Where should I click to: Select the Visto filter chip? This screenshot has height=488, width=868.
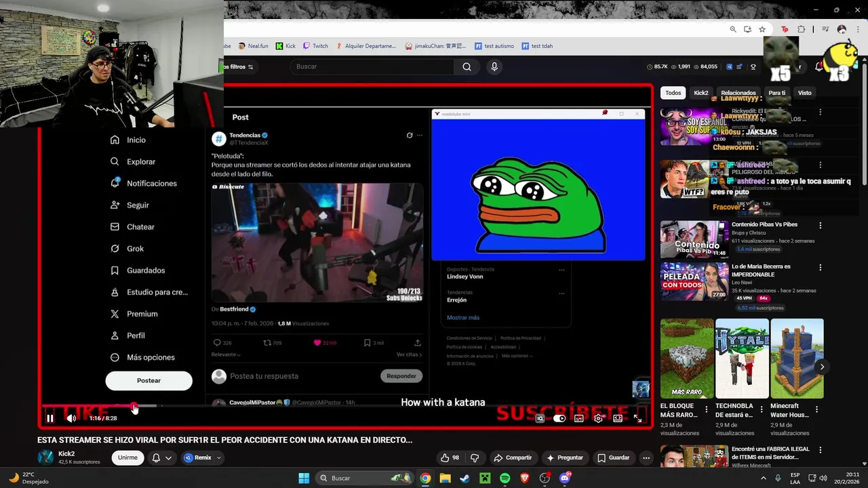click(x=804, y=93)
